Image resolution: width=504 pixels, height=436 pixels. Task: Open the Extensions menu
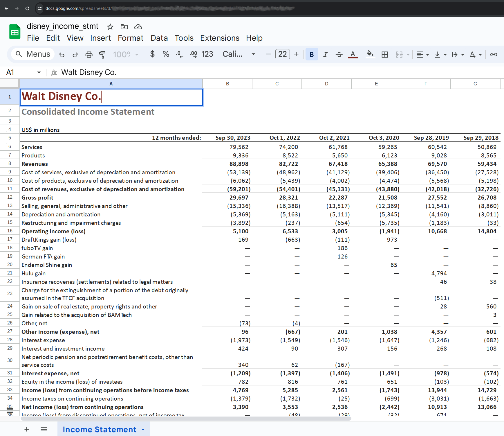(x=220, y=38)
